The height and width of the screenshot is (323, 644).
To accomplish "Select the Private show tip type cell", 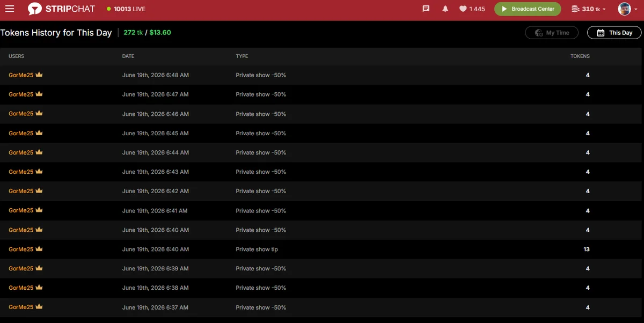I will pyautogui.click(x=257, y=249).
